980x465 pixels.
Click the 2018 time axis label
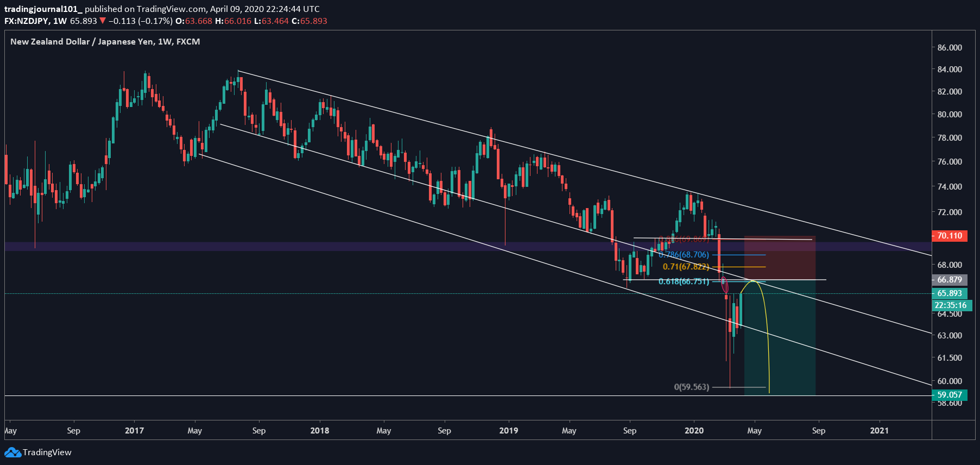coord(320,431)
